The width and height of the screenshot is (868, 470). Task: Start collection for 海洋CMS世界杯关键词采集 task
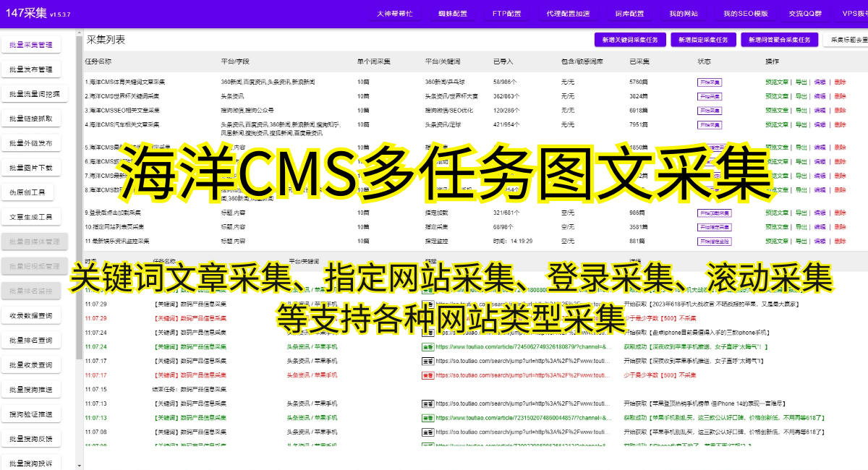710,95
